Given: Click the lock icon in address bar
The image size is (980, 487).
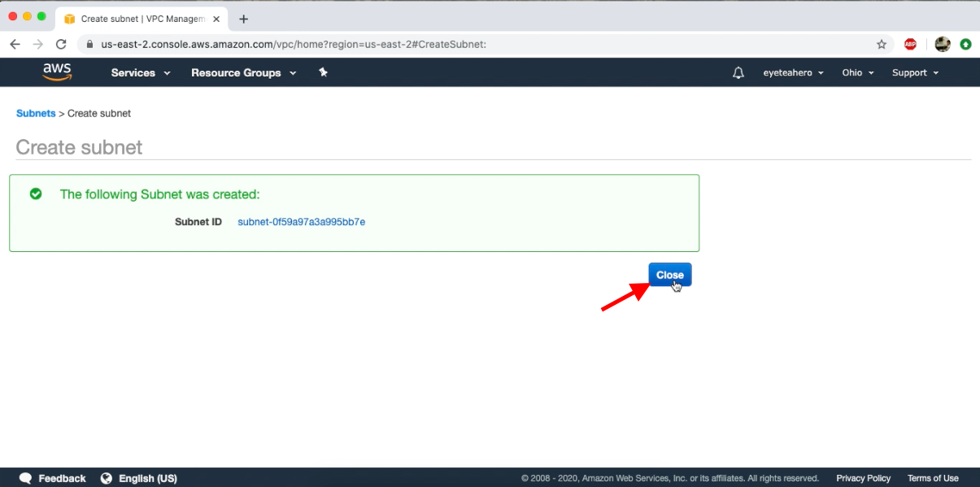Looking at the screenshot, I should (x=90, y=44).
